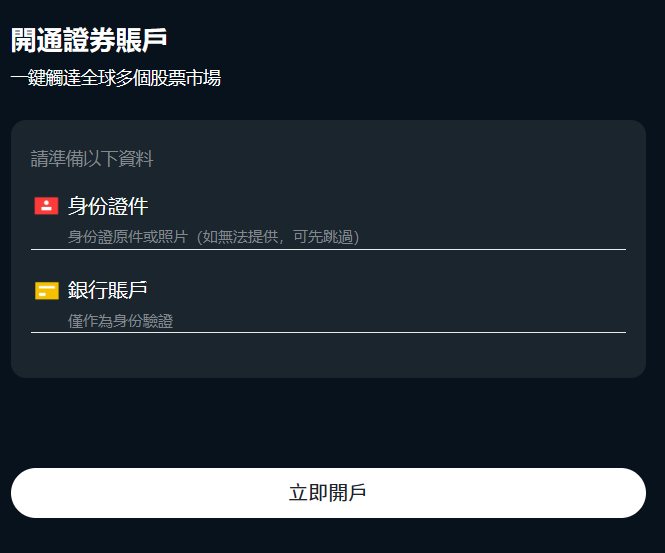Click blank area right of 請準備以下資料 heading
Image resolution: width=665 pixels, height=553 pixels.
click(x=400, y=159)
